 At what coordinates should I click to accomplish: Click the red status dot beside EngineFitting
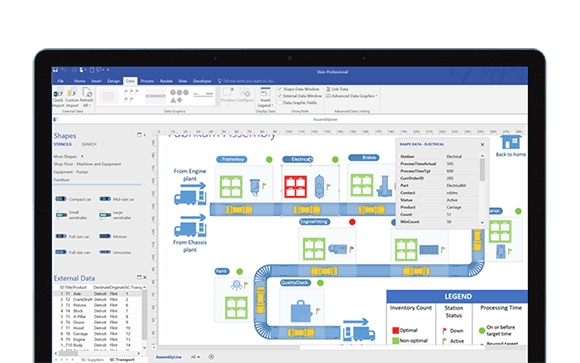352,222
